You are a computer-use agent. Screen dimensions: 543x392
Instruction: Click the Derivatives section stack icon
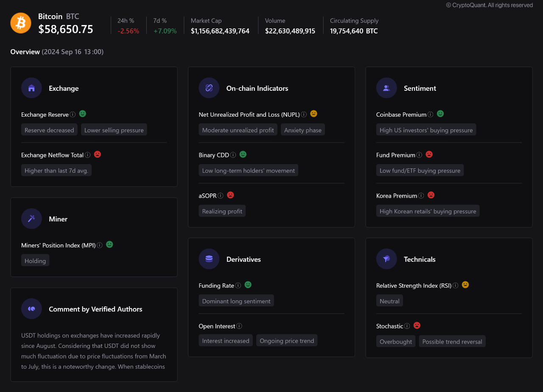[209, 259]
